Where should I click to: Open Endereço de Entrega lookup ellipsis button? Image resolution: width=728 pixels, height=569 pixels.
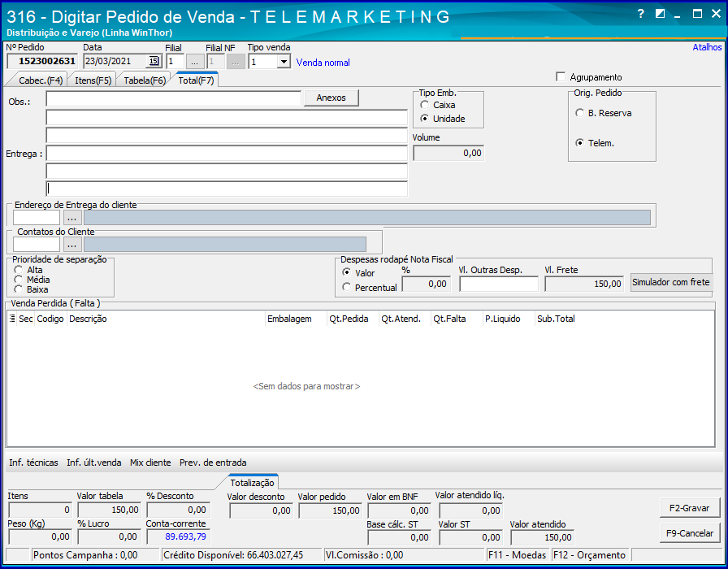tap(71, 217)
